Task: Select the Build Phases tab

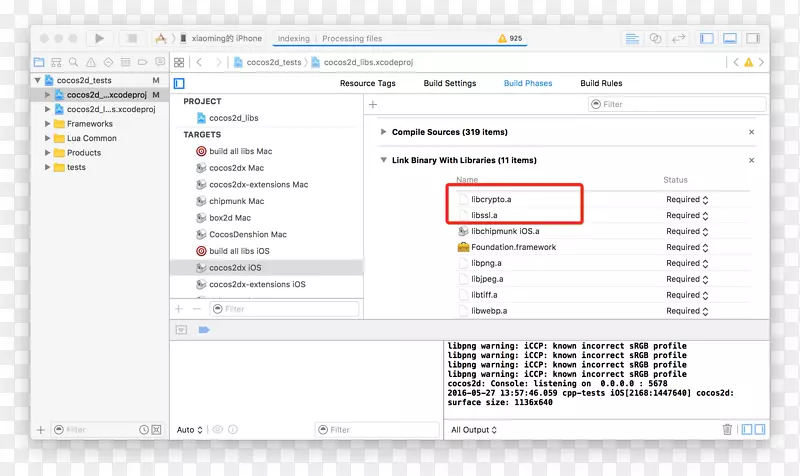Action: click(528, 83)
